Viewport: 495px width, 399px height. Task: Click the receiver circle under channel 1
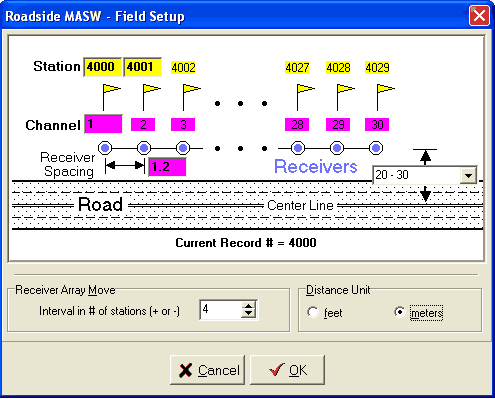(105, 148)
